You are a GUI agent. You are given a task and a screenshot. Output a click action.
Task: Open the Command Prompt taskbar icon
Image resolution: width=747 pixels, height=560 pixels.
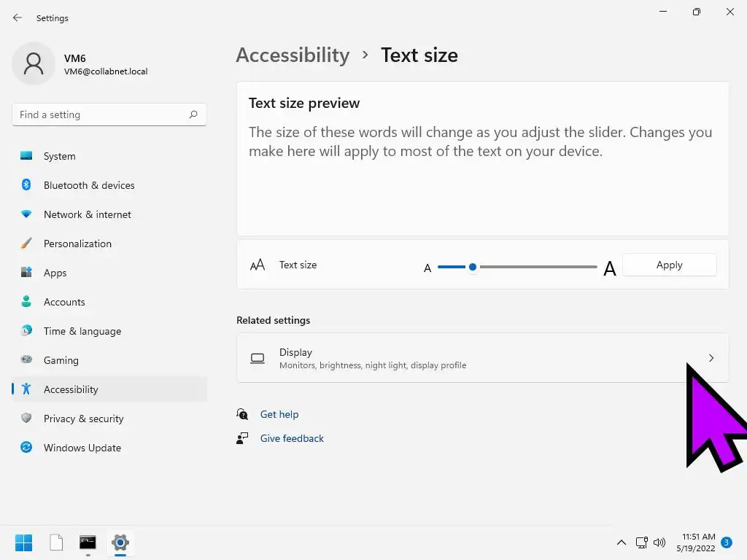[88, 542]
